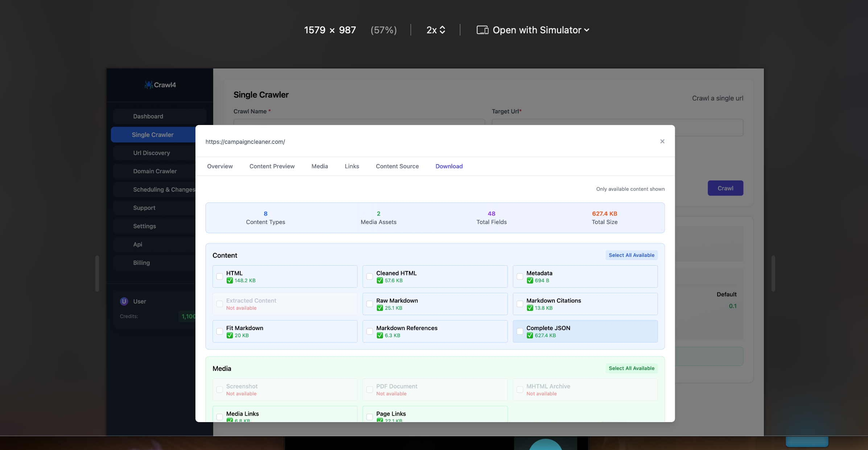Image resolution: width=868 pixels, height=450 pixels.
Task: Click Select All Available in the Media section
Action: (631, 368)
